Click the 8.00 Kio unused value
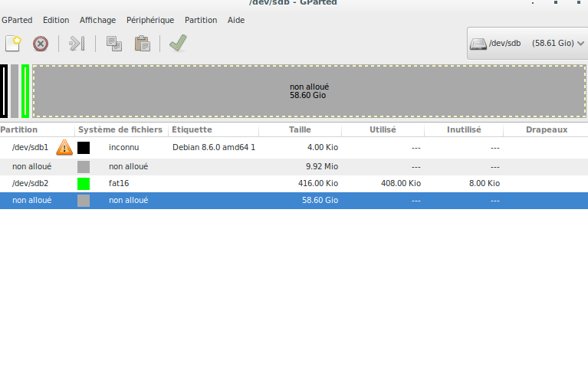Viewport: 588px width, 383px height. point(485,183)
